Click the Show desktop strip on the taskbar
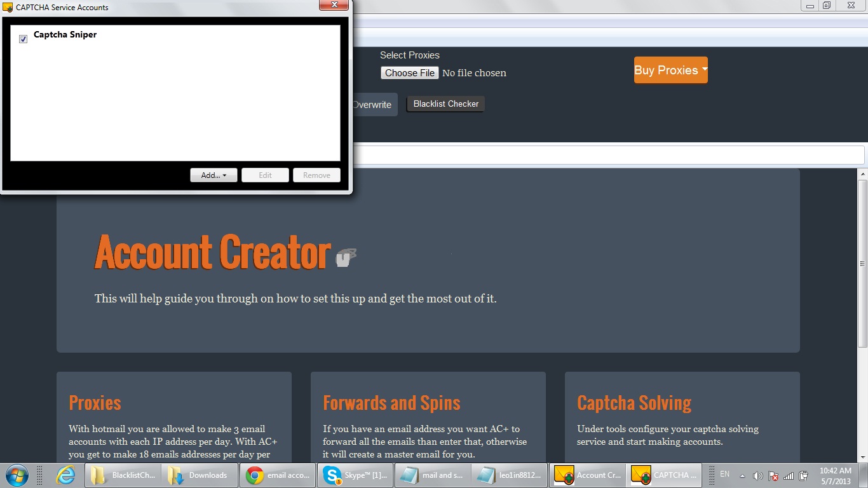This screenshot has width=868, height=488. coord(863,475)
